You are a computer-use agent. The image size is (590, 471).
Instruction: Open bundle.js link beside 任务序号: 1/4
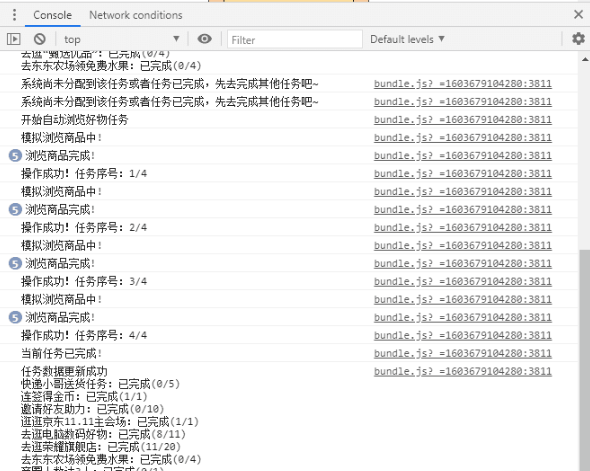(x=462, y=173)
